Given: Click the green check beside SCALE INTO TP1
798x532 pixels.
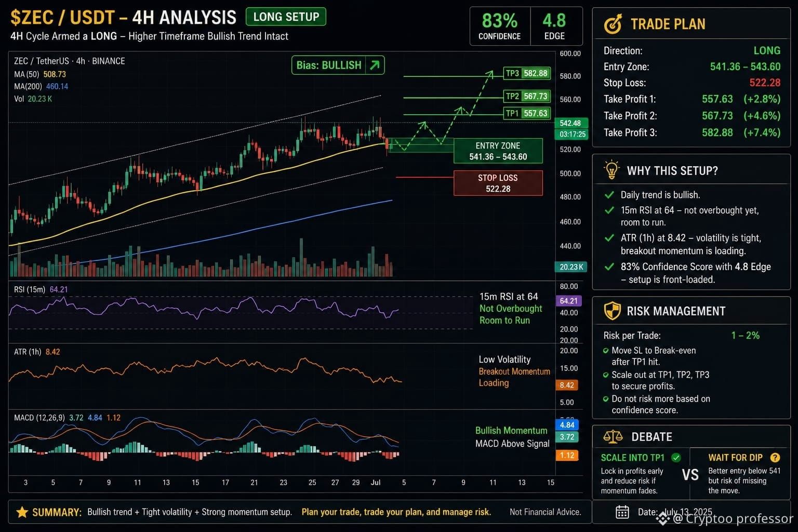Looking at the screenshot, I should point(676,457).
